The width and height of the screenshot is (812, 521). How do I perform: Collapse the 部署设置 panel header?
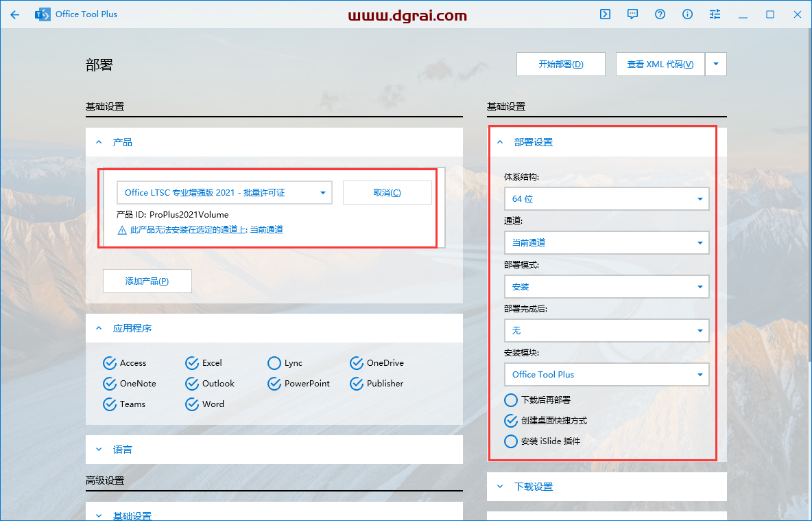tap(499, 142)
